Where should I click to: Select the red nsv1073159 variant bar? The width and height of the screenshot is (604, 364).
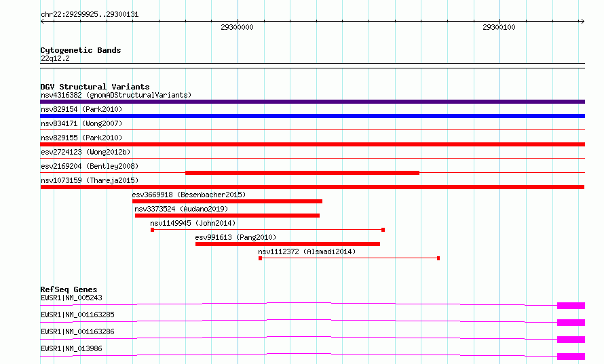click(312, 187)
